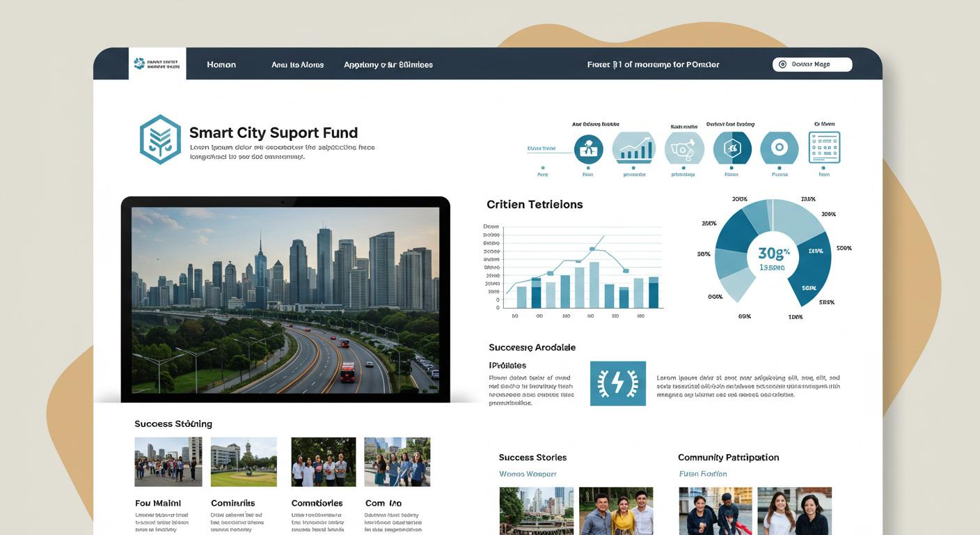Click the 30g% center of the donut chart

pyautogui.click(x=773, y=256)
